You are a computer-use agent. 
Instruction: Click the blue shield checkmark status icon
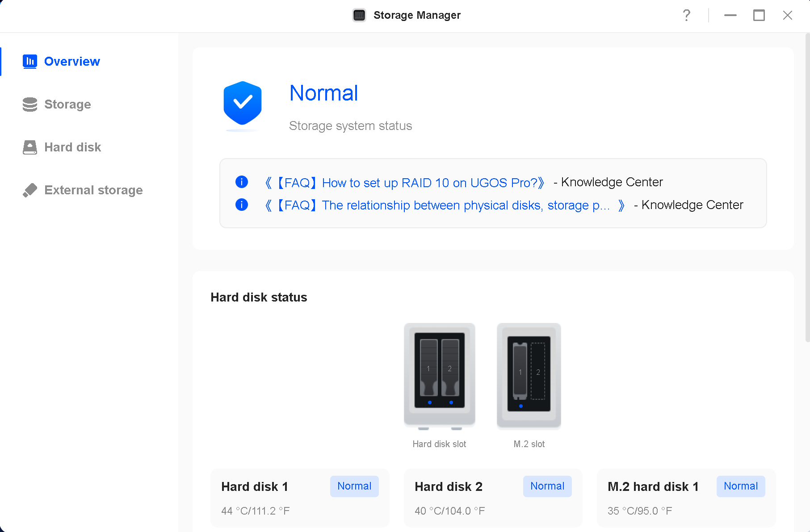242,104
